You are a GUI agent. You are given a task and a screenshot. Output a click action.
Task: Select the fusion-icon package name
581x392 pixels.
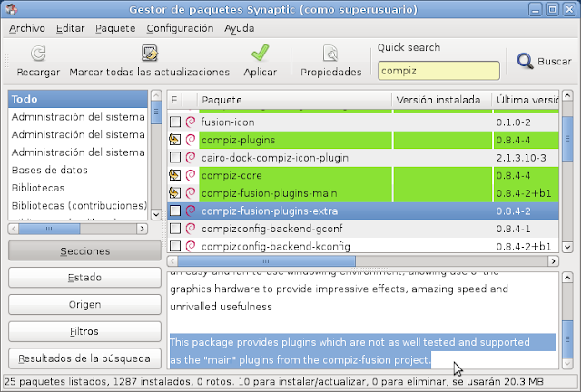click(228, 122)
